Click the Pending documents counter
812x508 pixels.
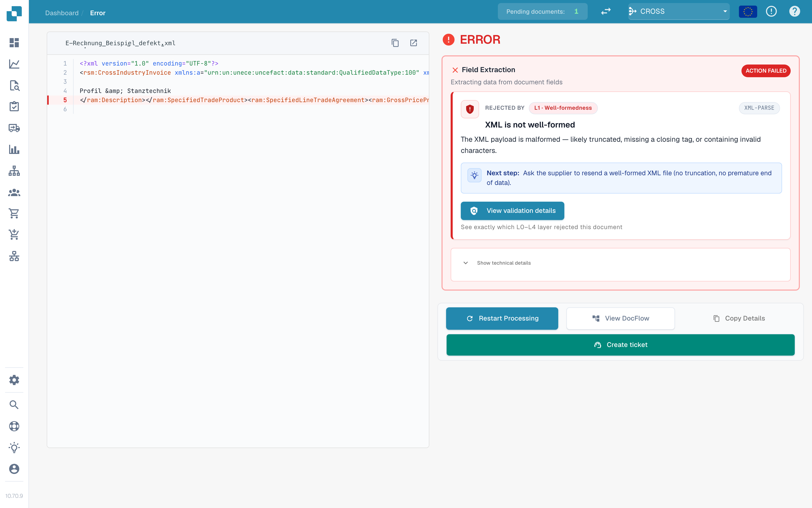pyautogui.click(x=542, y=11)
